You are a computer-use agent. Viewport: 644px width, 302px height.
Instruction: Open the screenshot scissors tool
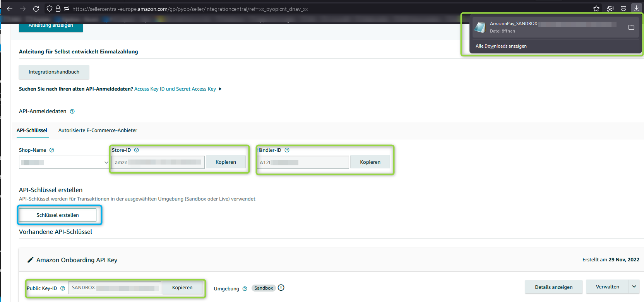tap(610, 9)
